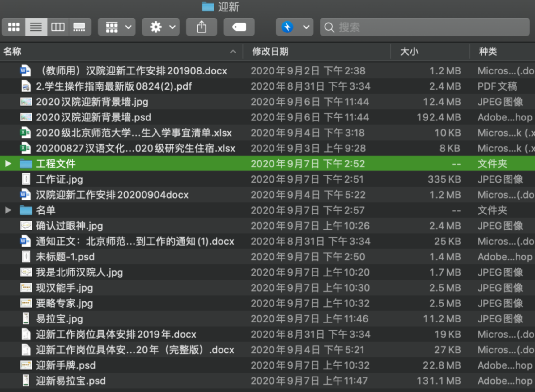
Task: Expand the 名单 folder disclosure triangle
Action: pyautogui.click(x=8, y=210)
